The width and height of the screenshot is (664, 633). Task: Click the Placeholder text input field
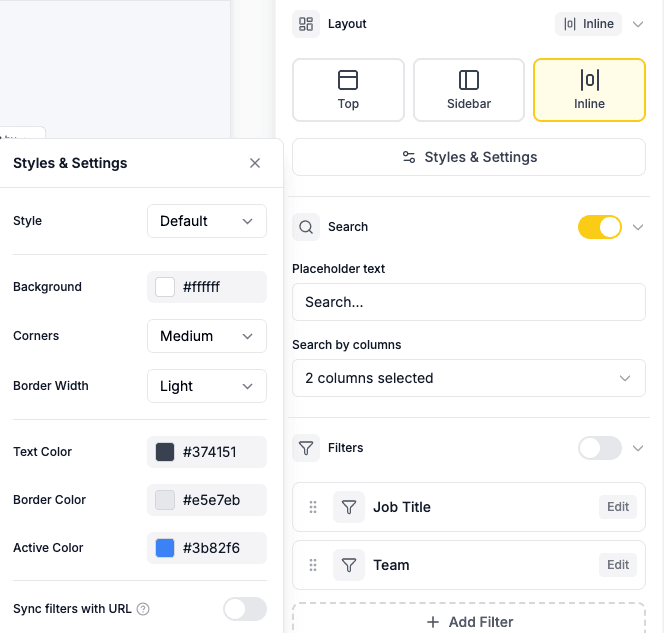(468, 302)
